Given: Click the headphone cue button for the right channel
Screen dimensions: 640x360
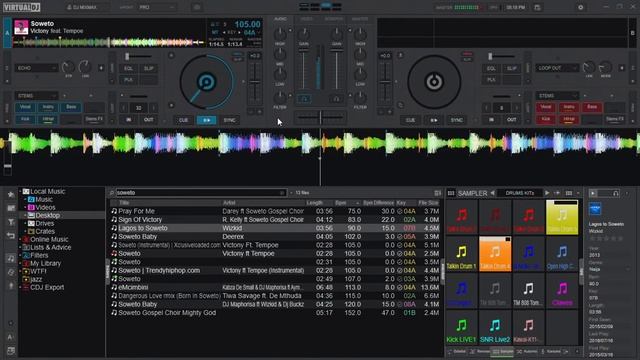Looking at the screenshot, I should click(x=336, y=99).
